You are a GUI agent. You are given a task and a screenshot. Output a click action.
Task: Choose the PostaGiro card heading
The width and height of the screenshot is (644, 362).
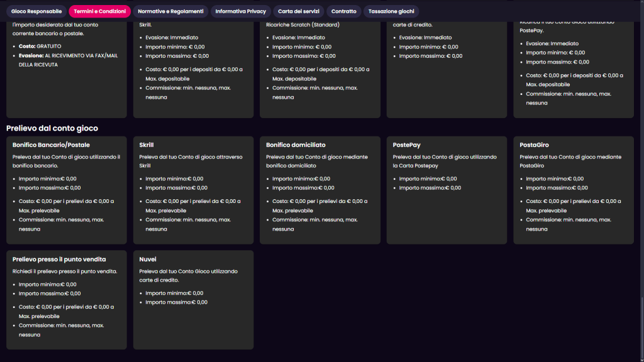534,145
